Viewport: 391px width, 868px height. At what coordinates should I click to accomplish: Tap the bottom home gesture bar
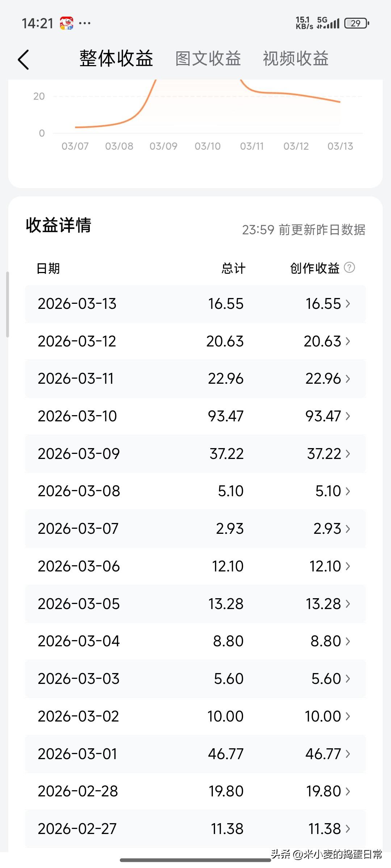point(195,860)
